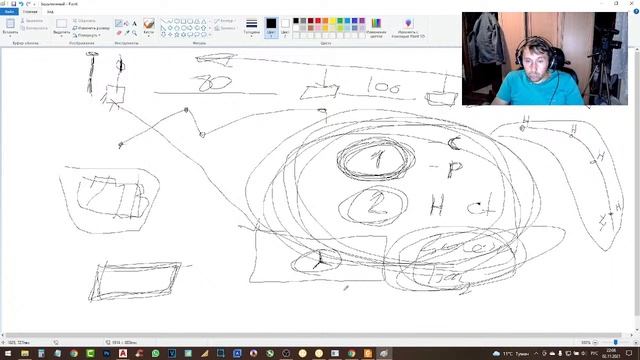The image size is (640, 360).
Task: Click the Crop button
Action: click(84, 20)
